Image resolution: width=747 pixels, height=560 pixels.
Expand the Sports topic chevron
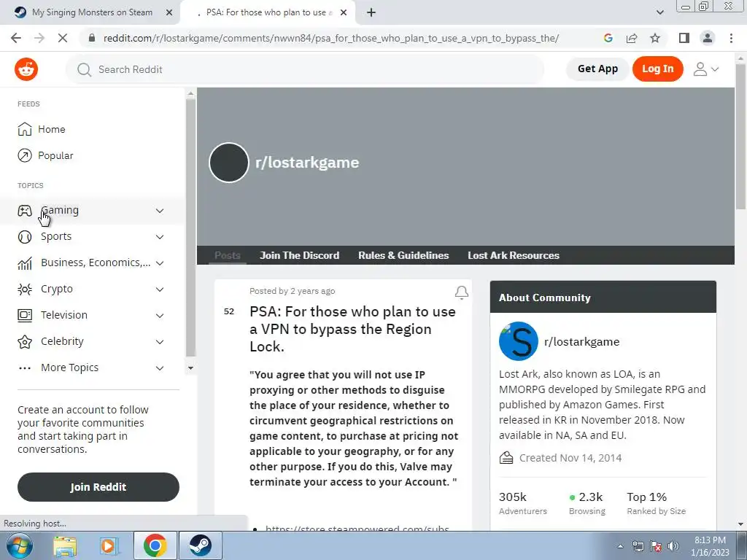[x=160, y=237]
